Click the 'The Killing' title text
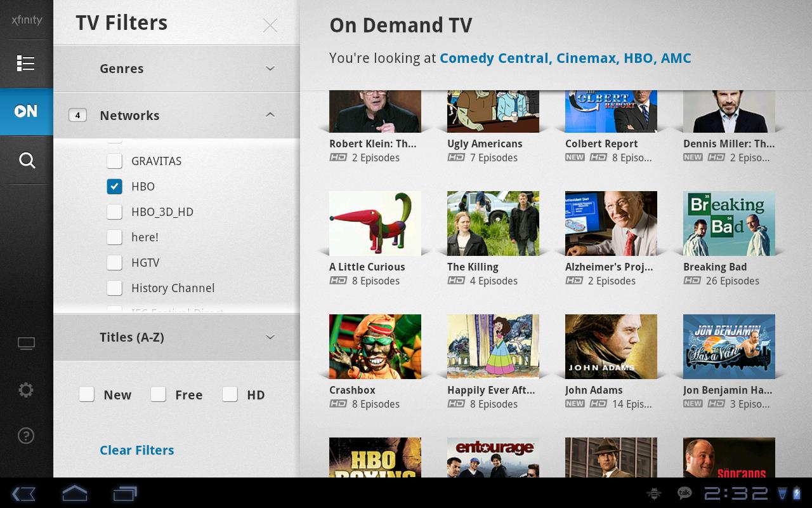 coord(473,267)
